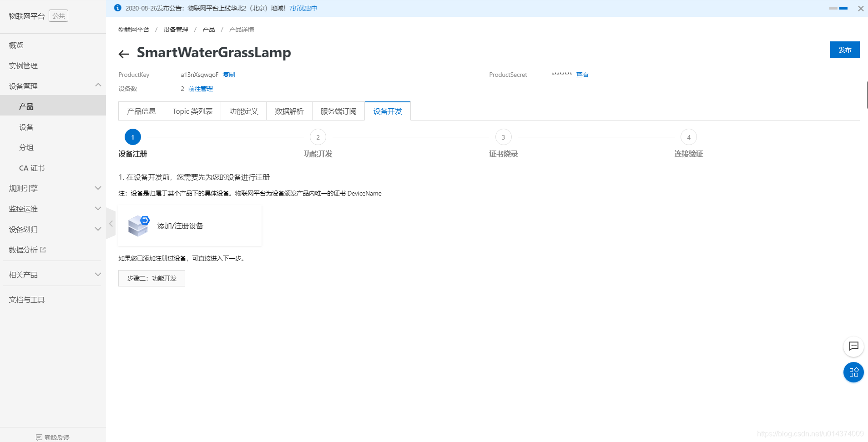The width and height of the screenshot is (868, 442).
Task: Open 数据分析 via its external link icon
Action: point(43,249)
